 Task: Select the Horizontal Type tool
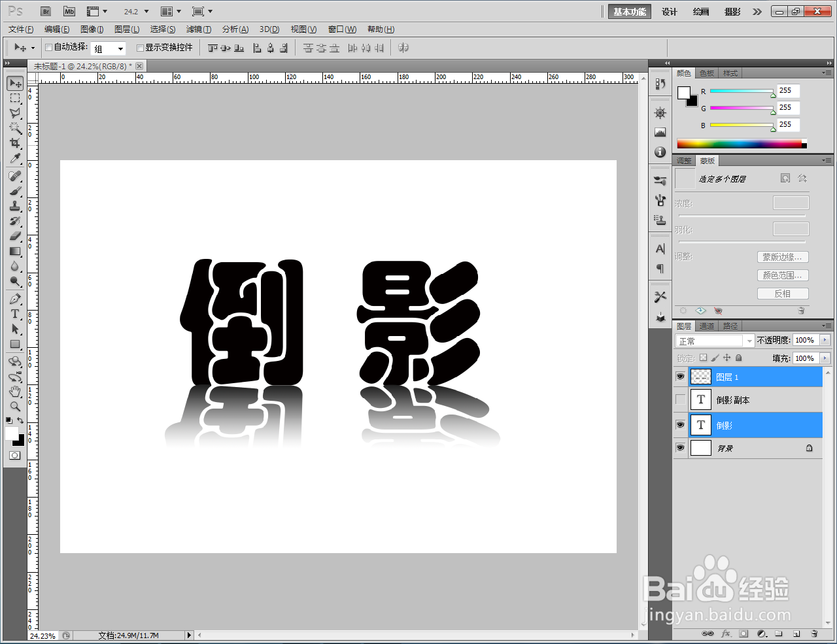pyautogui.click(x=14, y=313)
